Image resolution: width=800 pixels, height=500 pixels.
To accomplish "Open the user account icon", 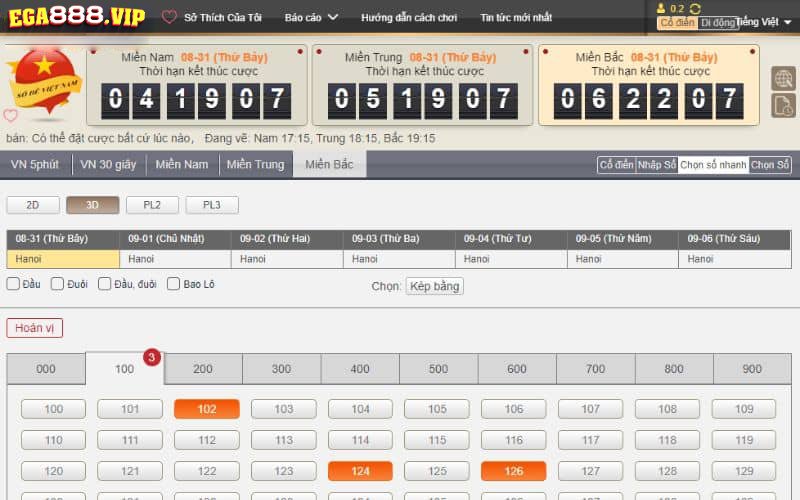I will (661, 8).
